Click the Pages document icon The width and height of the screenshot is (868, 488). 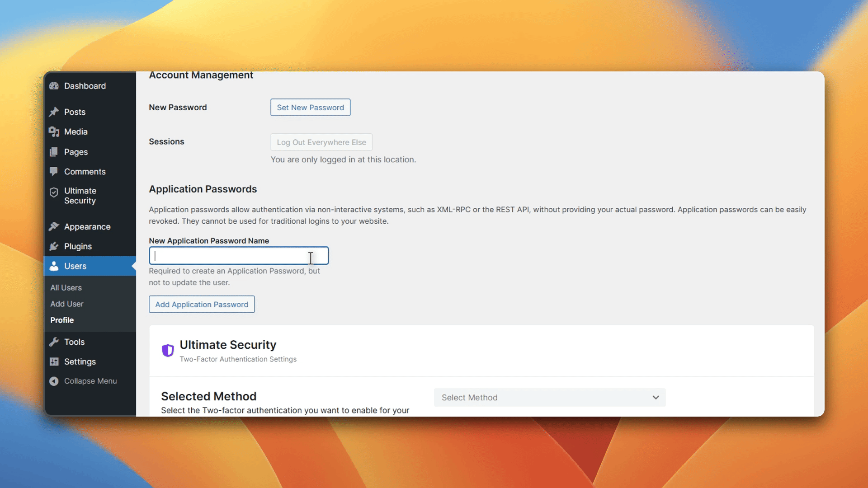point(54,152)
